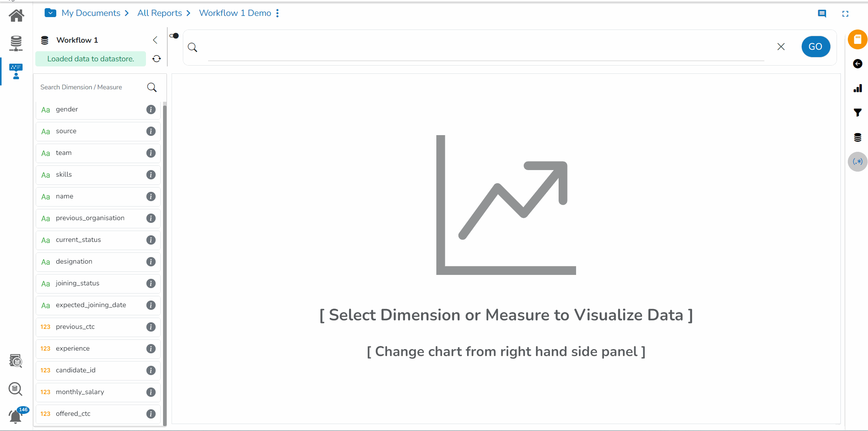Screen dimensions: 868x431
Task: Select the My Documents breadcrumb menu item
Action: [91, 13]
